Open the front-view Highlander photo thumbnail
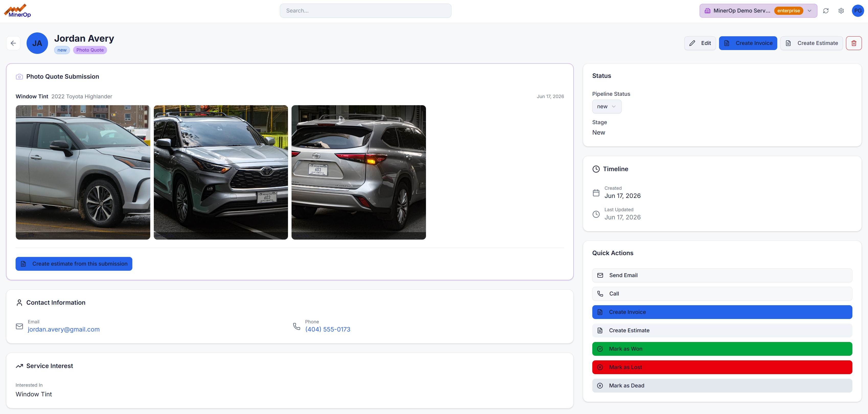The image size is (868, 414). click(221, 172)
